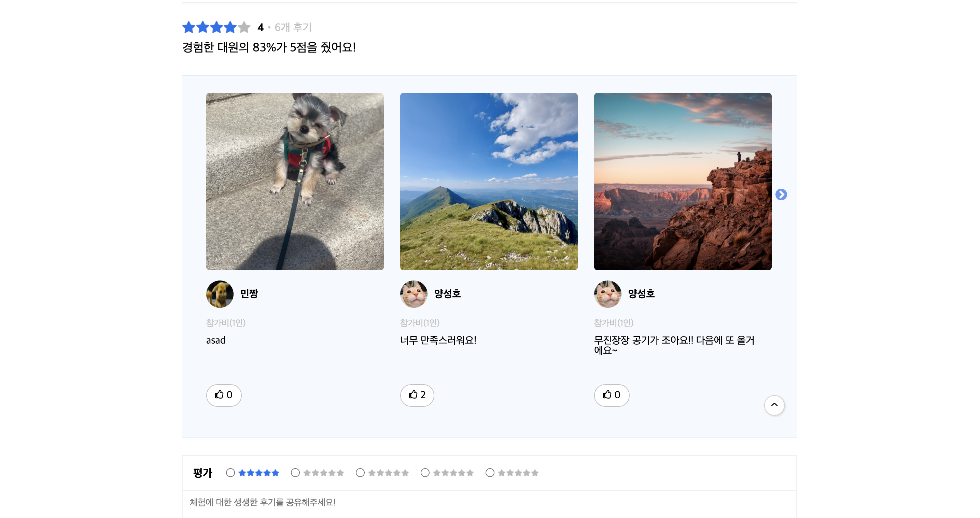Open the green mountain photo thumbnail
This screenshot has width=980, height=518.
489,182
